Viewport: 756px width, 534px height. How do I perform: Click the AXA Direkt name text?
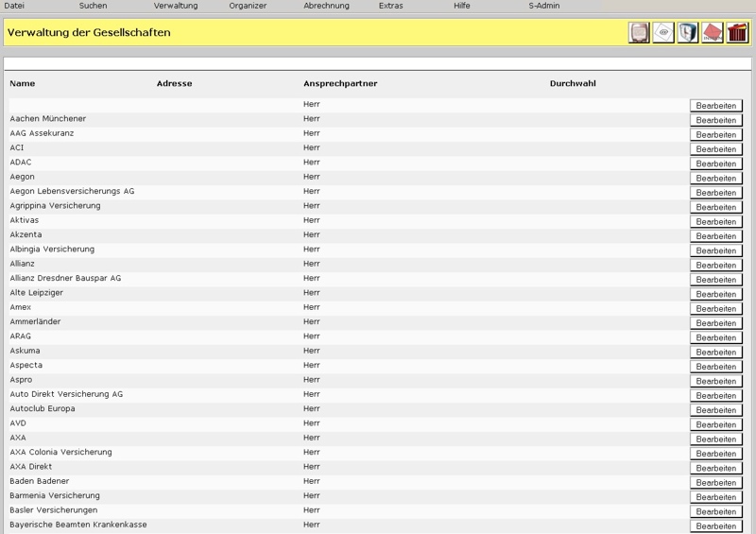point(31,467)
